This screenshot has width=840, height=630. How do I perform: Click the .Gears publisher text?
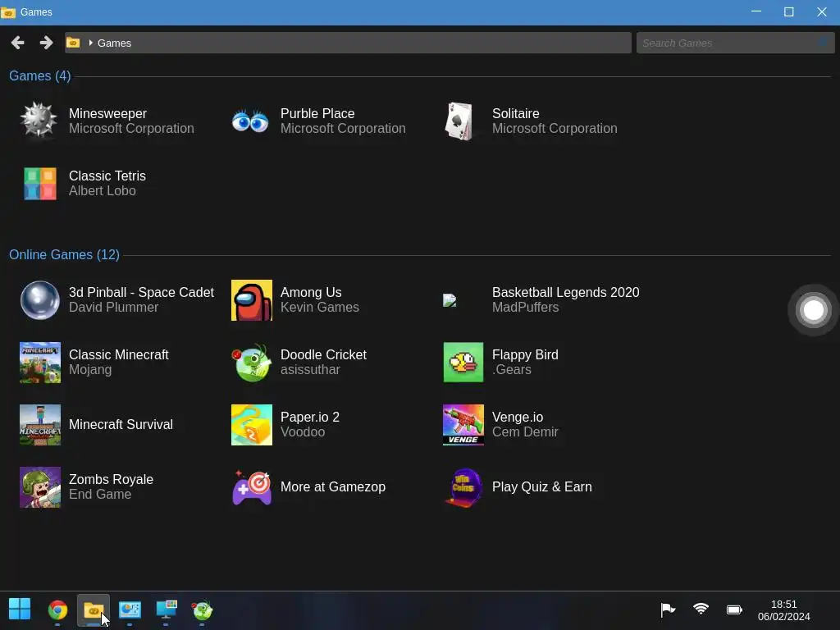(512, 370)
